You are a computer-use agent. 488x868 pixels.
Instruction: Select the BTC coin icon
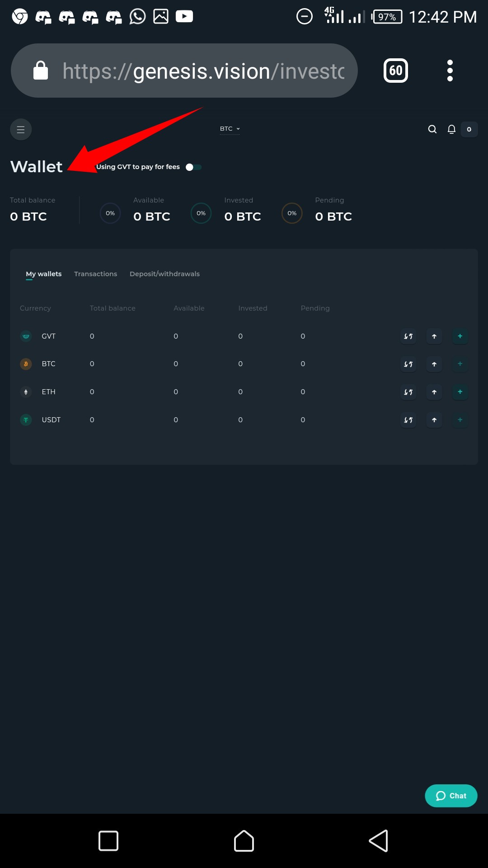[x=26, y=364]
